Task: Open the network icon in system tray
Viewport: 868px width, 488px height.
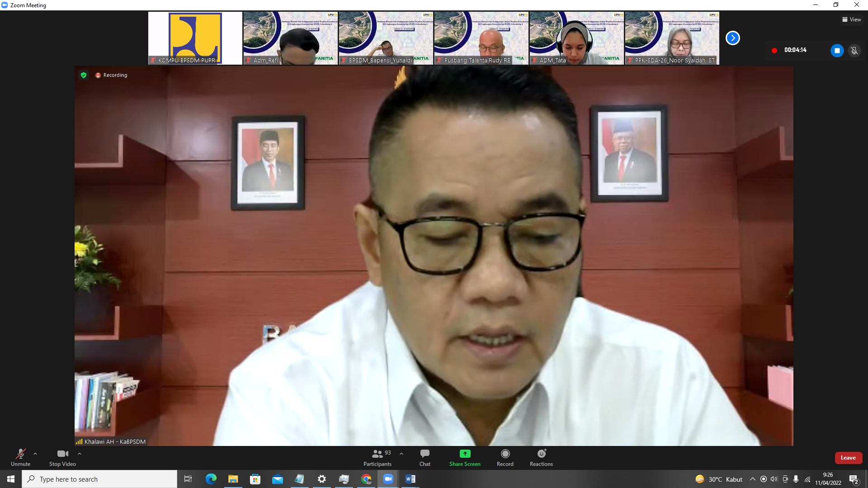Action: point(807,479)
